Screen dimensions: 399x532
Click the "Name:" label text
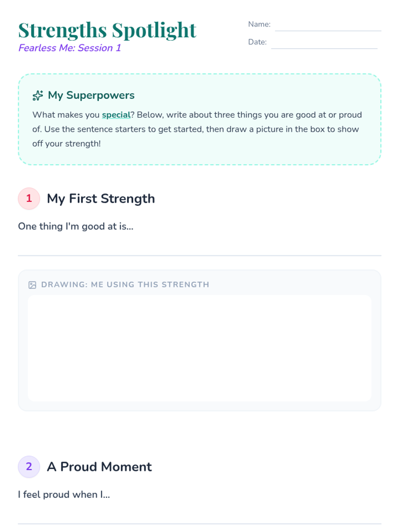click(259, 24)
